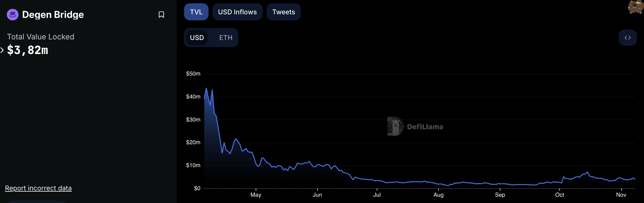Toggle the TVL chart metric
The width and height of the screenshot is (644, 203).
click(196, 12)
